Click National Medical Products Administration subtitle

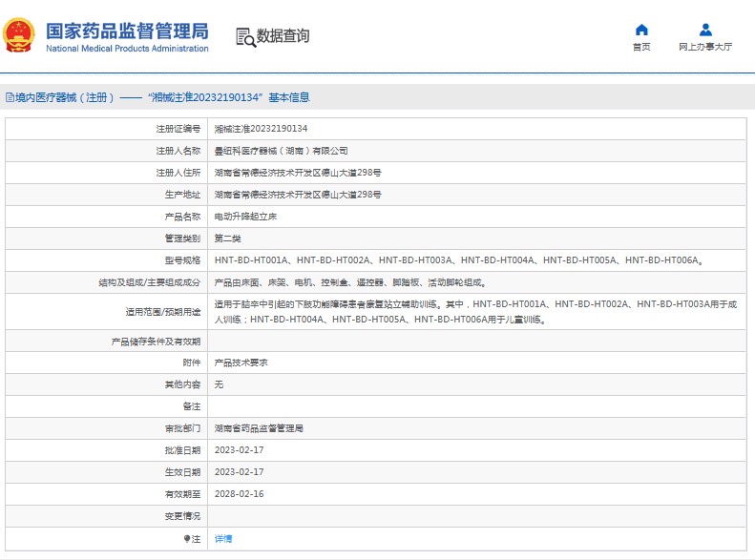[127, 49]
